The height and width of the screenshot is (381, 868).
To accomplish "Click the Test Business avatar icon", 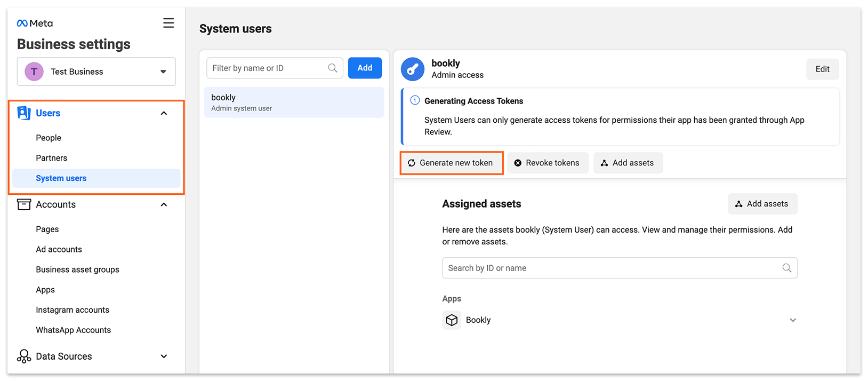I will [34, 72].
